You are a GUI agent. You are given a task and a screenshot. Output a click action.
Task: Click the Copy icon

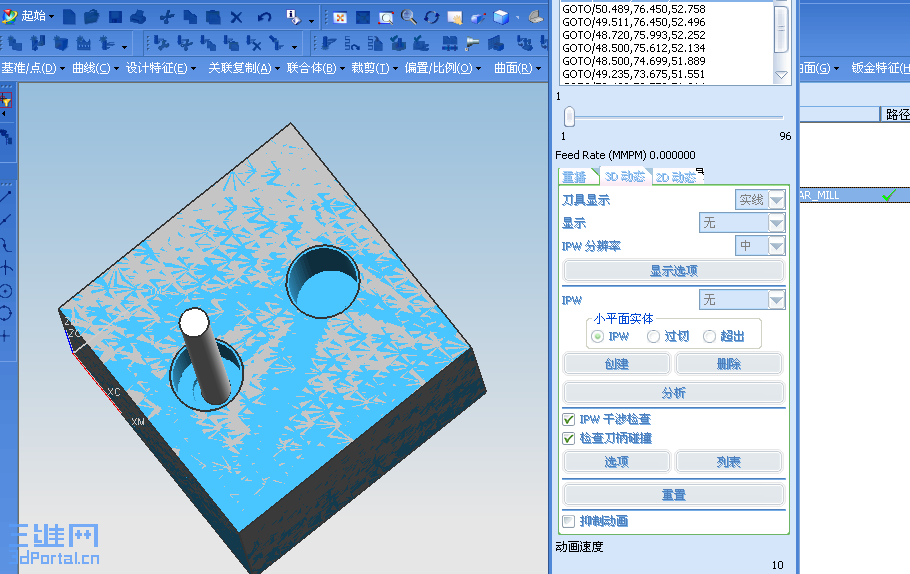click(x=190, y=17)
